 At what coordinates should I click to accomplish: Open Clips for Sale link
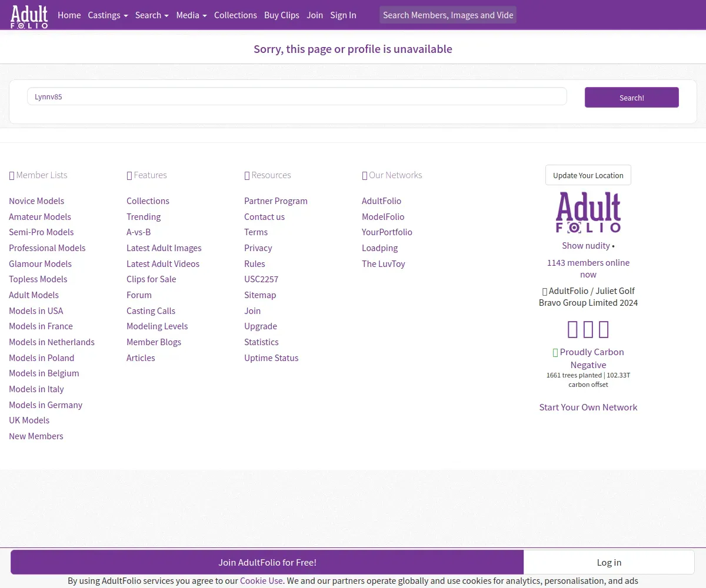point(151,279)
